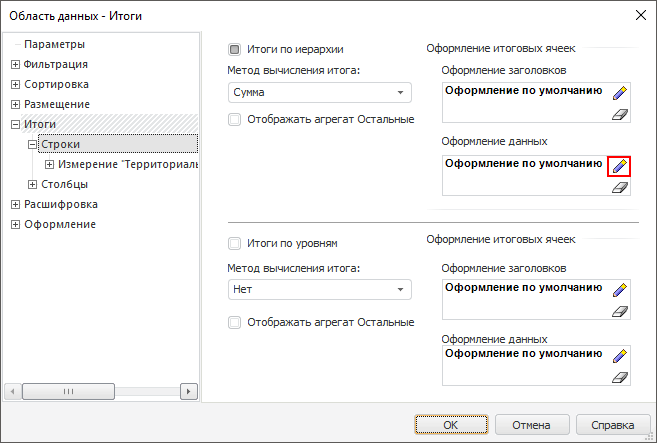Edit data formatting for level totals
The height and width of the screenshot is (443, 657).
(619, 356)
